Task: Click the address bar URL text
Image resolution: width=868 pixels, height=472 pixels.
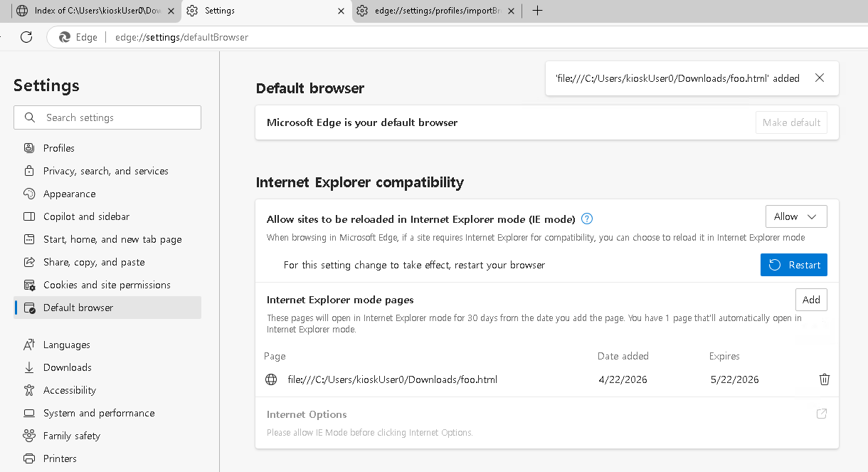Action: click(x=181, y=37)
